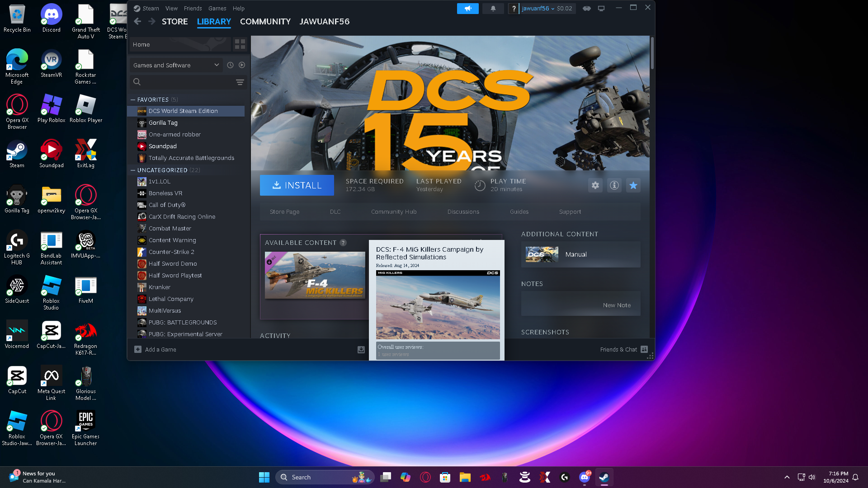
Task: Collapse the FAVORITES category
Action: [133, 99]
